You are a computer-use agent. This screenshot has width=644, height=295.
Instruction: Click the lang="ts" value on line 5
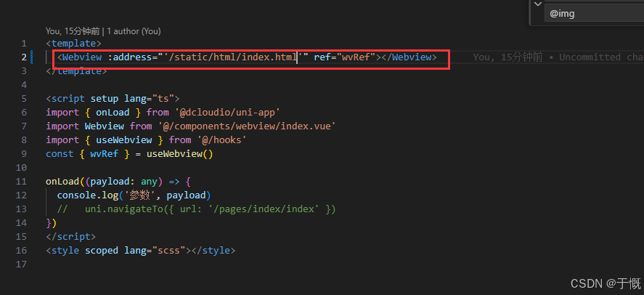point(163,99)
